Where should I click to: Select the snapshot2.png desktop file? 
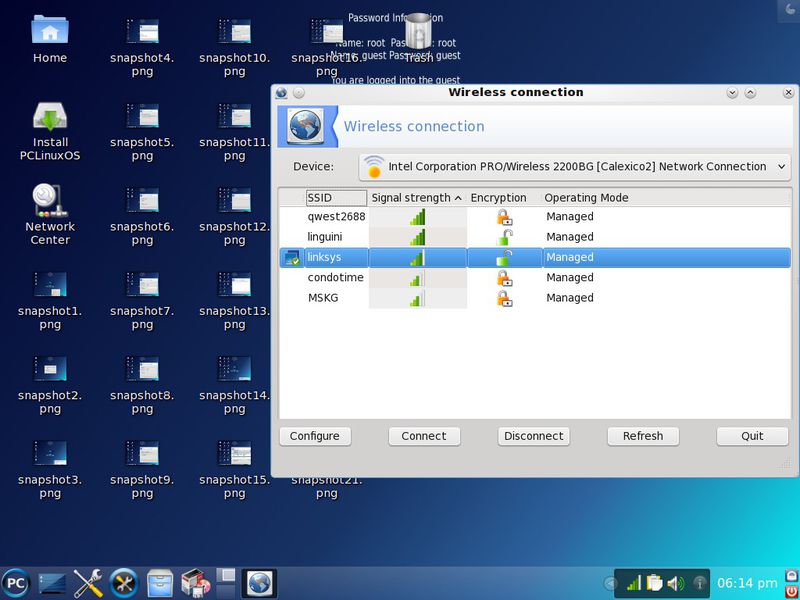(x=50, y=385)
